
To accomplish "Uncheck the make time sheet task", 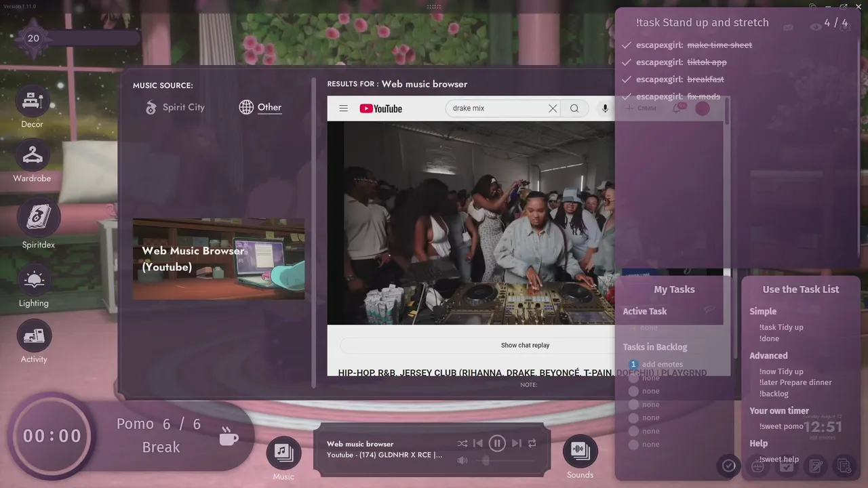I will pos(627,45).
